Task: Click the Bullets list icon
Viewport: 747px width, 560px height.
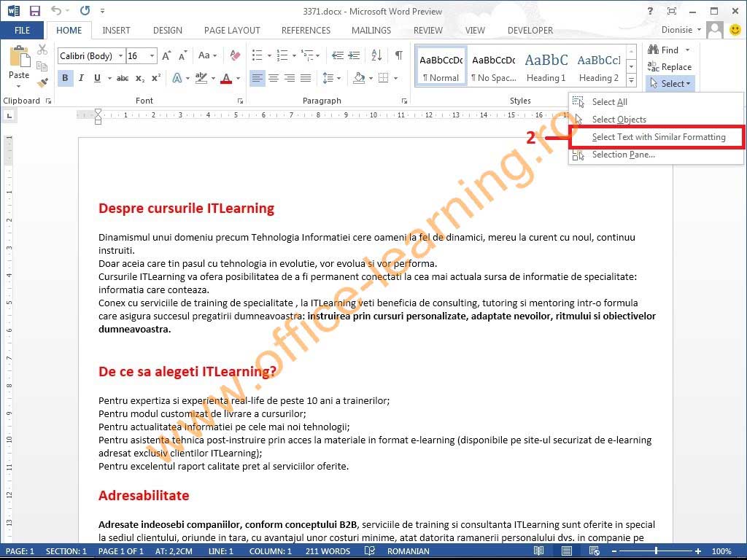Action: click(x=258, y=55)
